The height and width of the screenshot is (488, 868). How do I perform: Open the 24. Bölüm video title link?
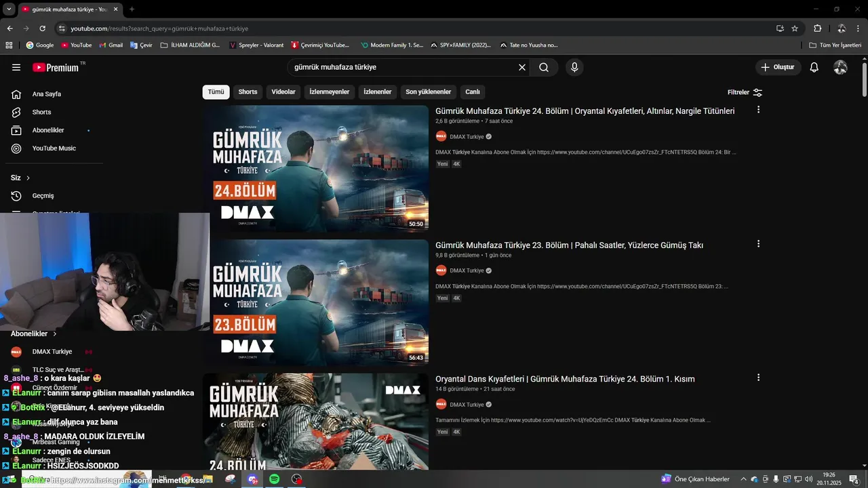pyautogui.click(x=585, y=111)
